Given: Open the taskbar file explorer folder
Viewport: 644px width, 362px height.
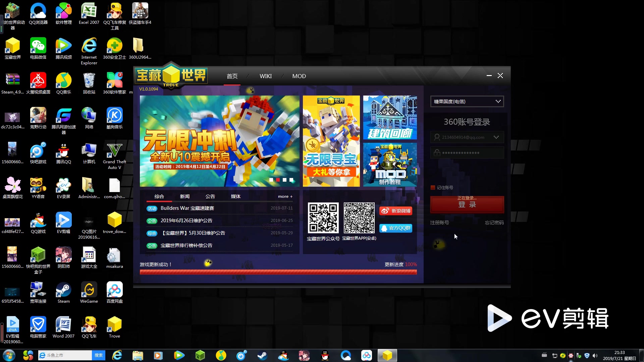Looking at the screenshot, I should pyautogui.click(x=138, y=355).
